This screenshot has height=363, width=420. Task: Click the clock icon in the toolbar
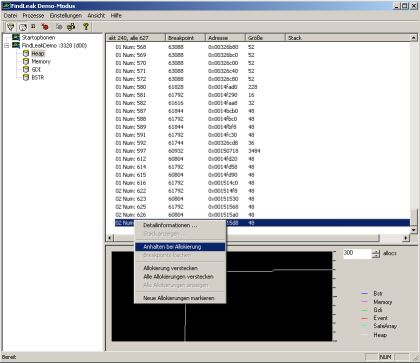click(x=22, y=27)
